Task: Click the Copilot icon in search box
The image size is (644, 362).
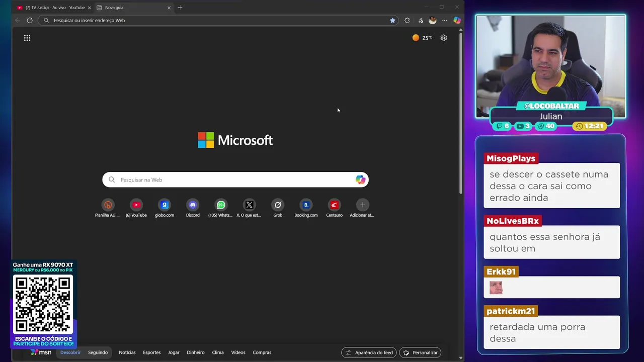Action: [x=360, y=179]
